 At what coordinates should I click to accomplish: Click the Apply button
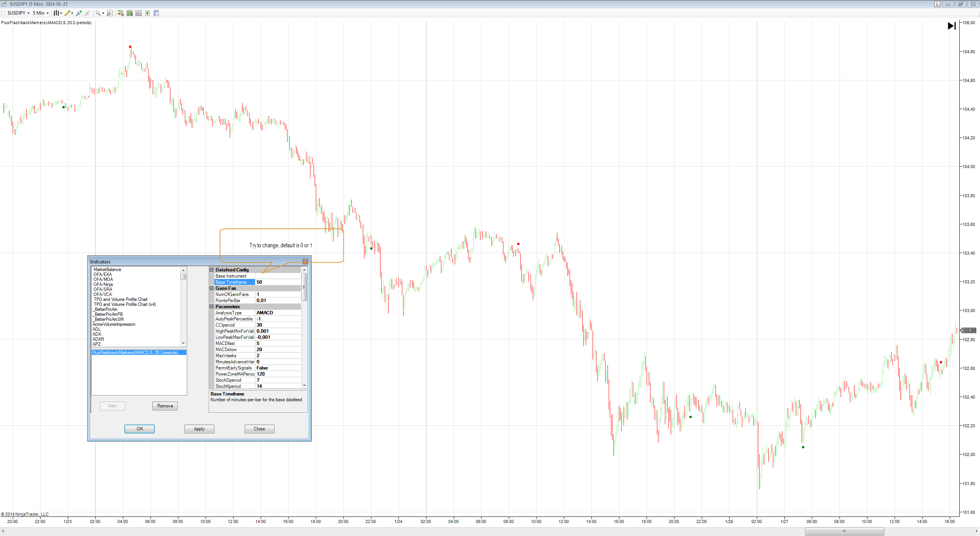(x=199, y=429)
